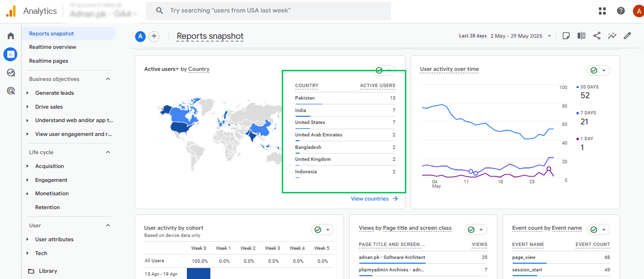
Task: Share this report using share icon
Action: click(597, 36)
